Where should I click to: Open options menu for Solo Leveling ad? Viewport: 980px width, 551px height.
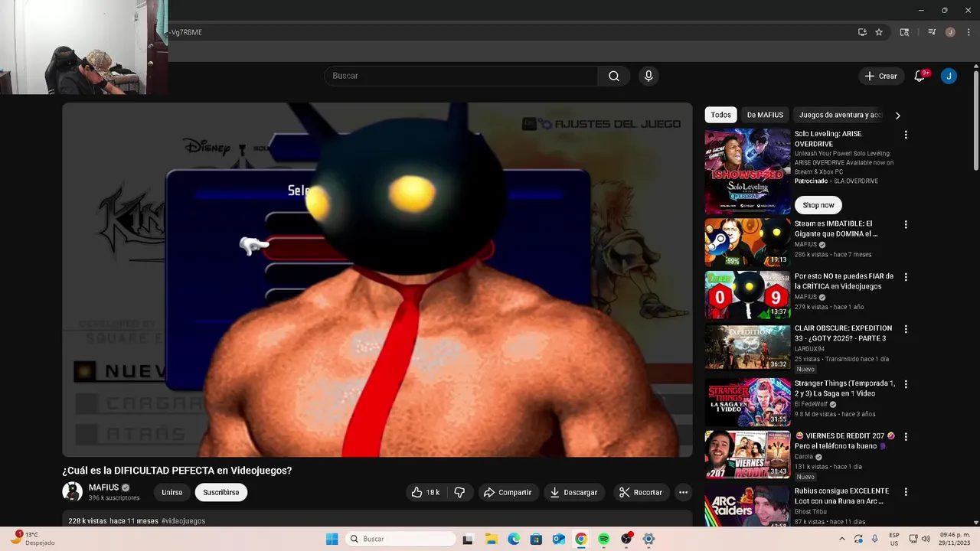(x=906, y=135)
